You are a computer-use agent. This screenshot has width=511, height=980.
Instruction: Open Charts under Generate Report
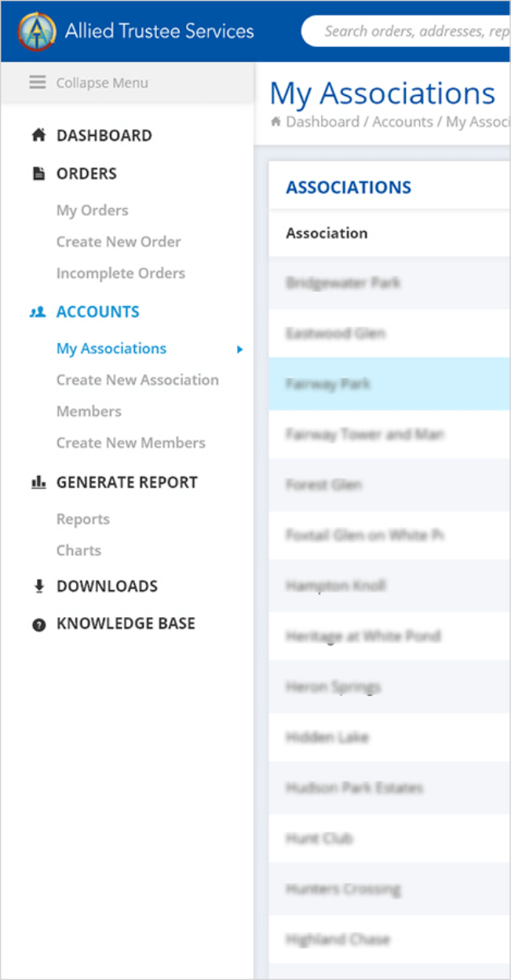(78, 550)
